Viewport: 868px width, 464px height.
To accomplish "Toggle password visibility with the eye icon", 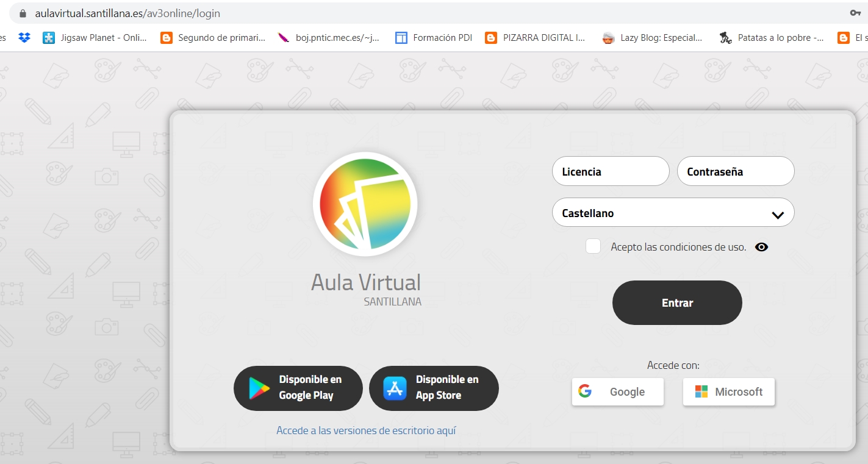I will [x=761, y=246].
